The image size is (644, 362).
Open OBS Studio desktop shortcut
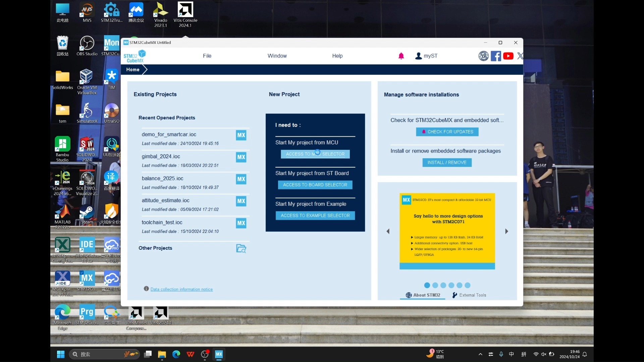pos(87,46)
